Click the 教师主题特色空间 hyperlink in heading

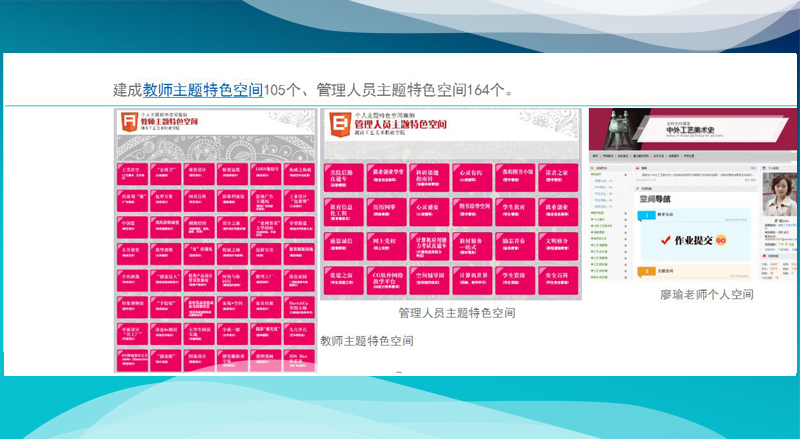pyautogui.click(x=203, y=90)
